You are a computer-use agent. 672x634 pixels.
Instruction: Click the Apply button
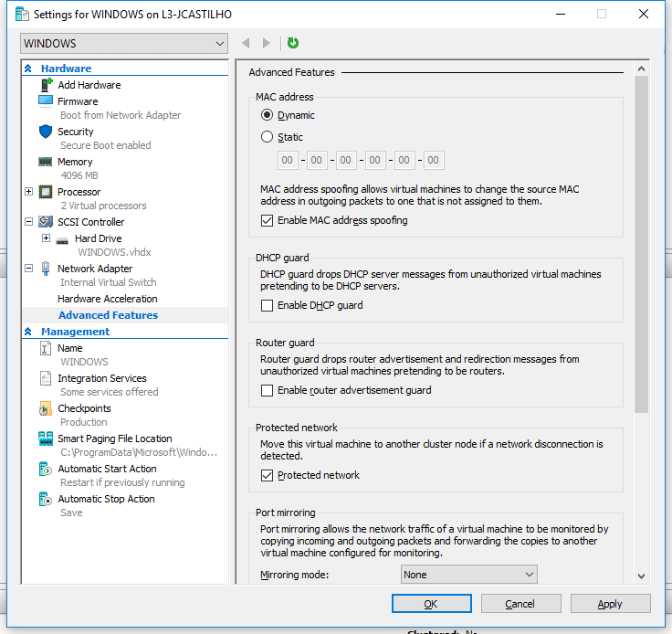tap(610, 604)
